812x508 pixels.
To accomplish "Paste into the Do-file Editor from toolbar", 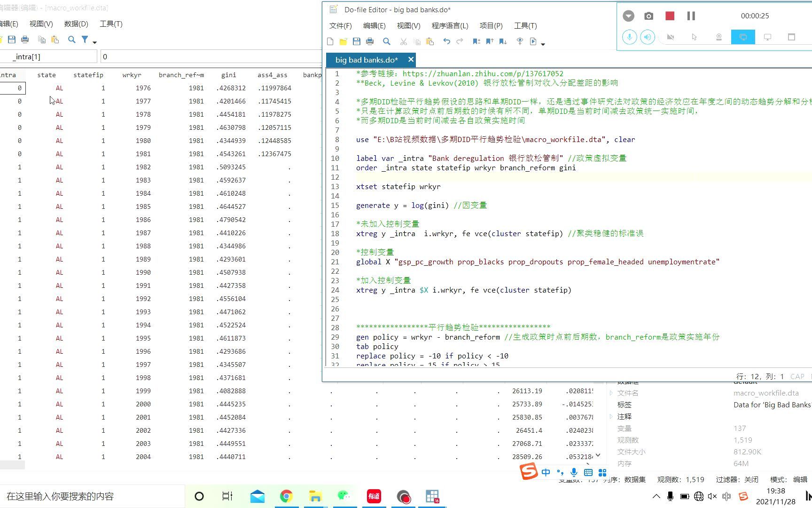I will [429, 41].
